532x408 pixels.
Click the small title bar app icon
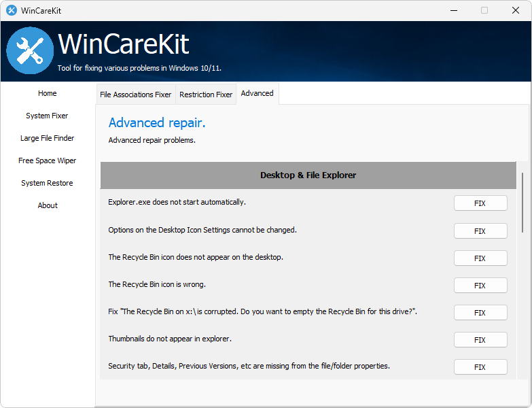tap(11, 11)
